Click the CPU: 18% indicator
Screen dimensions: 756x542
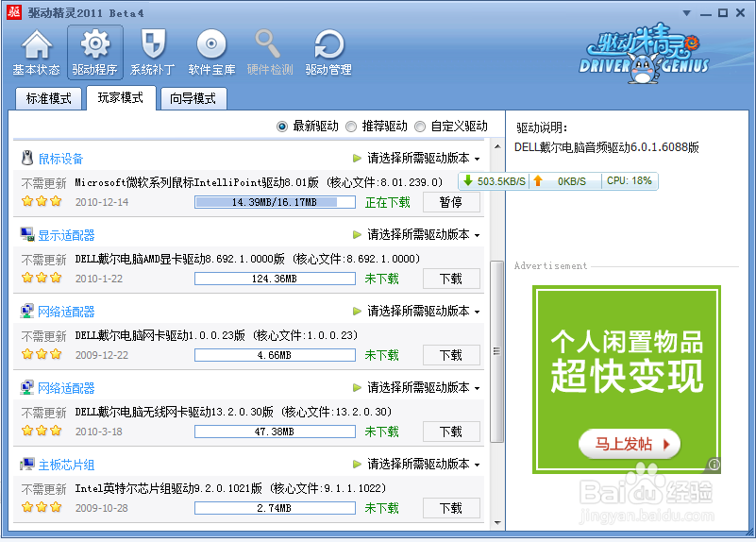coord(630,181)
